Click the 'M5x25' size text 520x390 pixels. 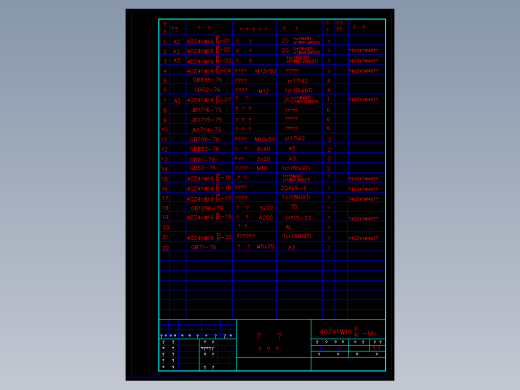[x=266, y=247]
